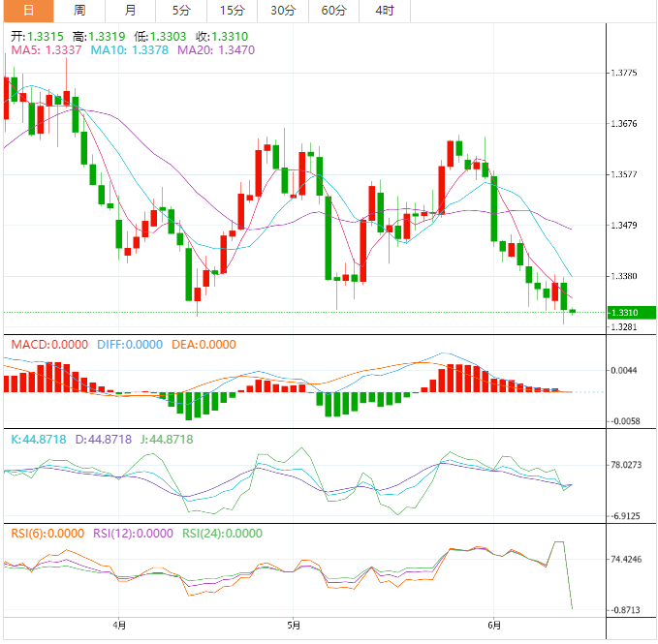The image size is (658, 644).
Task: Click the 5月 marker on time axis
Action: [294, 626]
